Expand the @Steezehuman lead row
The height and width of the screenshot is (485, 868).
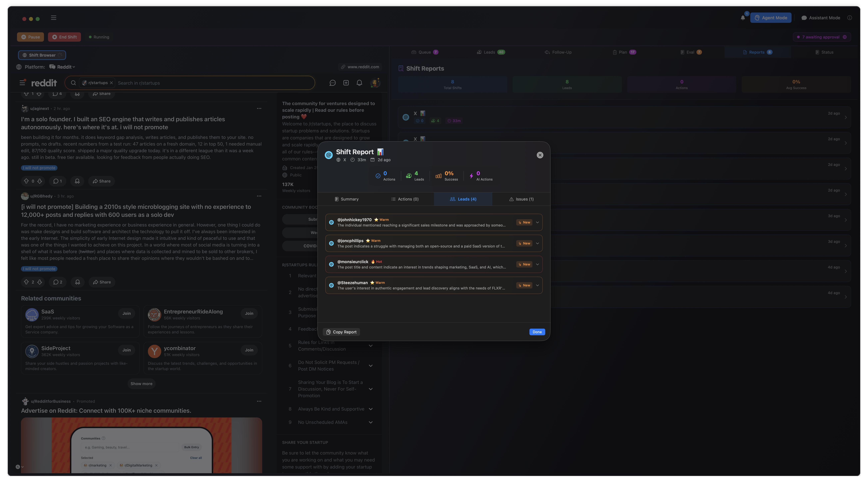[537, 285]
